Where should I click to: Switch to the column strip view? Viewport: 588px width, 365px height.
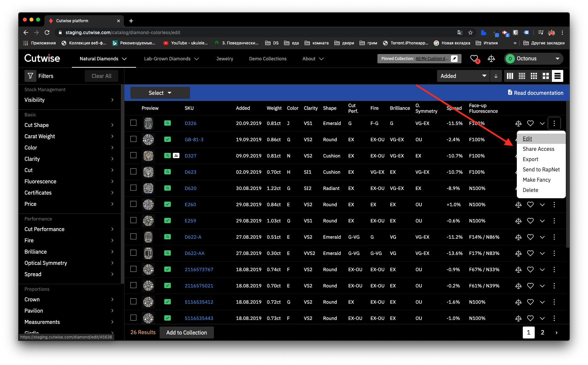(x=510, y=76)
